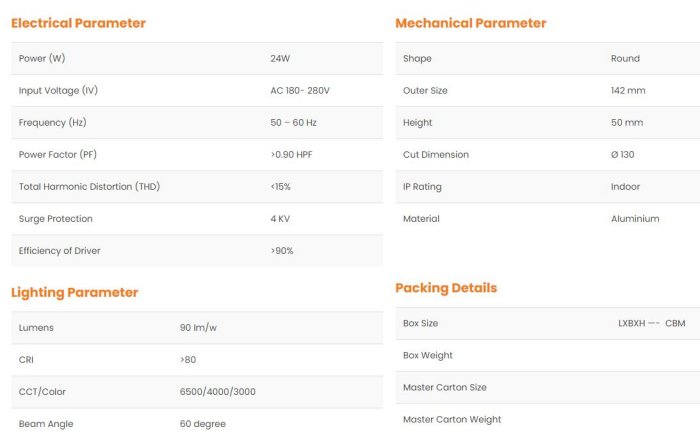The width and height of the screenshot is (700, 443).
Task: Select the Master Carton Weight row label
Action: (x=452, y=420)
